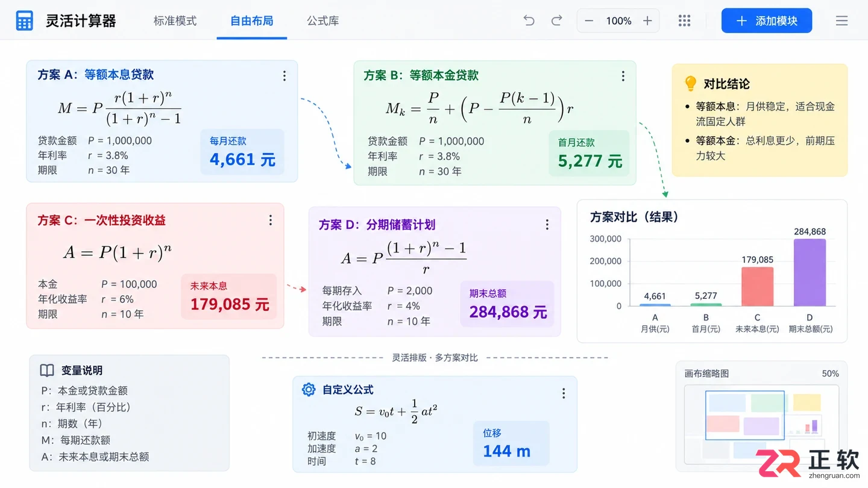Open the 公式库 tab
Viewport: 868px width, 488px height.
pos(323,20)
